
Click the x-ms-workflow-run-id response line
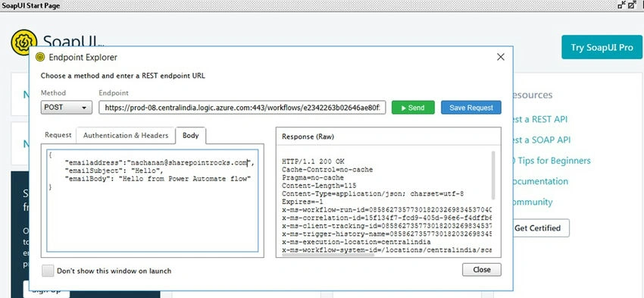click(x=387, y=210)
